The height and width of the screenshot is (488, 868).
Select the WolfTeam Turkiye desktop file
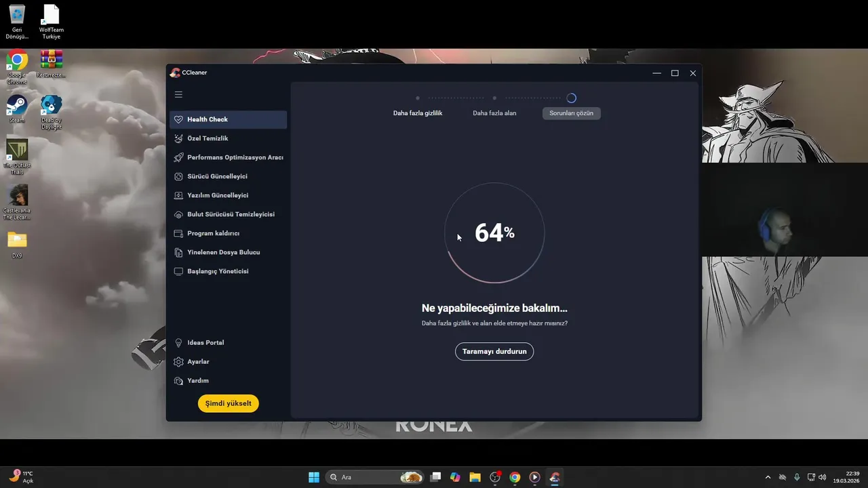(x=51, y=22)
